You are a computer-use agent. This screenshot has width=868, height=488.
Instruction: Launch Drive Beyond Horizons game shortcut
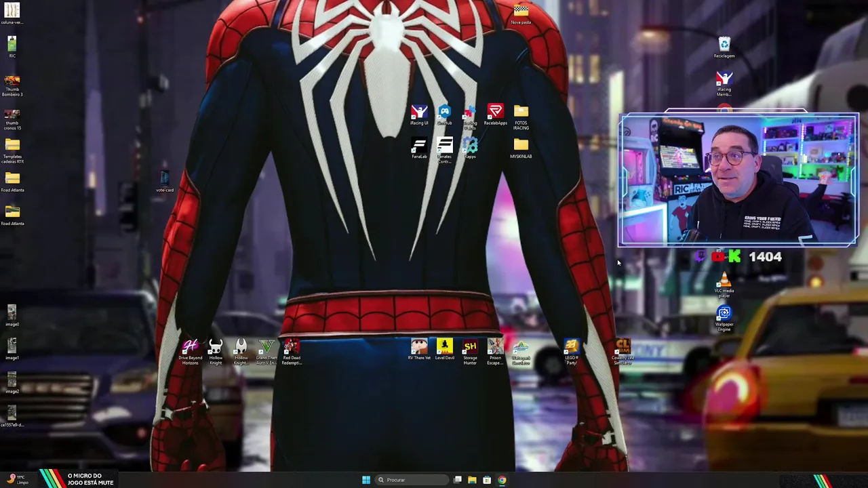(190, 352)
